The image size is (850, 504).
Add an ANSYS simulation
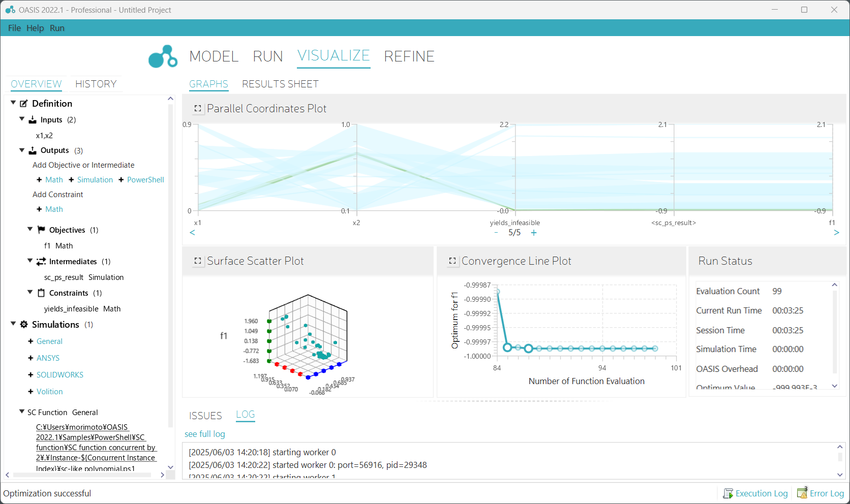(48, 358)
